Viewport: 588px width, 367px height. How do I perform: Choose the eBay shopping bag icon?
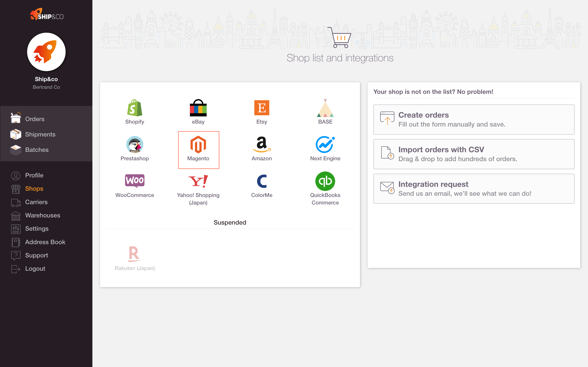pos(198,108)
